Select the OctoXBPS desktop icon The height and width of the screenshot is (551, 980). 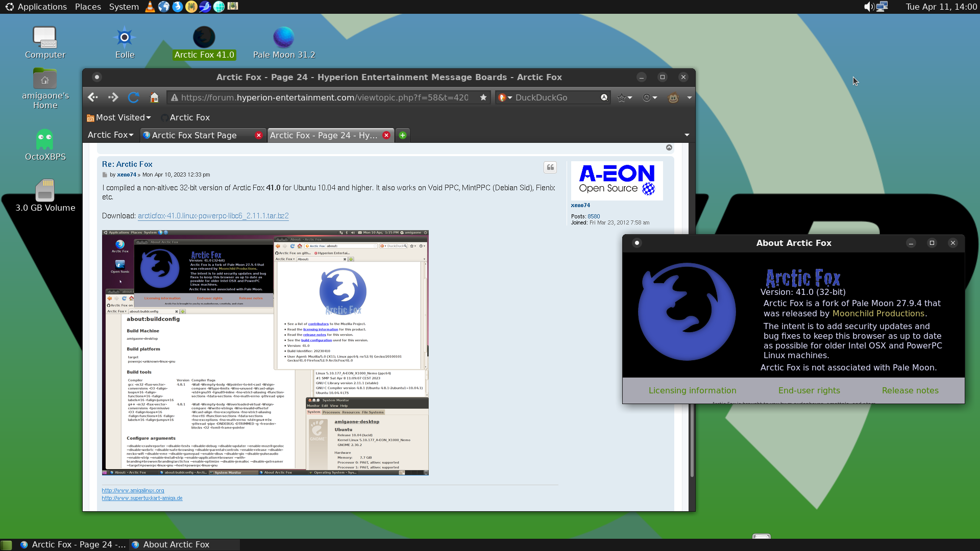(x=45, y=145)
